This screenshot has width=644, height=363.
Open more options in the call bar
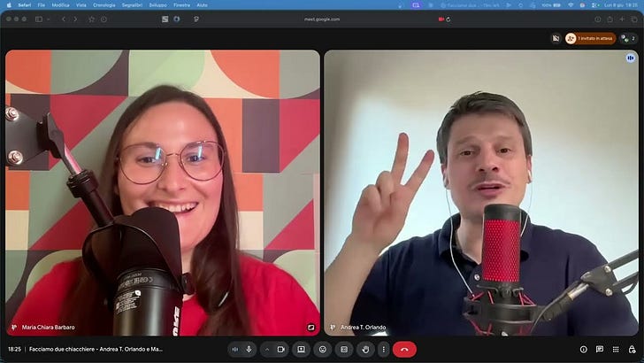(384, 349)
